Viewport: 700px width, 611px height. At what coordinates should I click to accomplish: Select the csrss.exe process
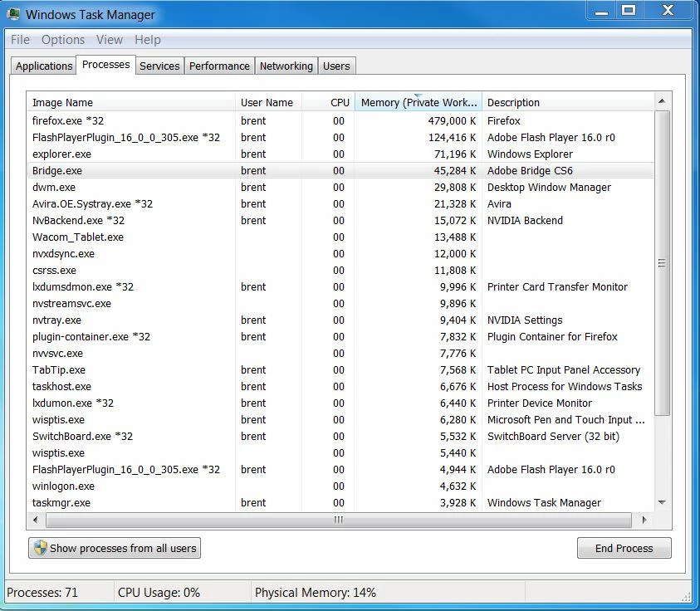(340, 270)
